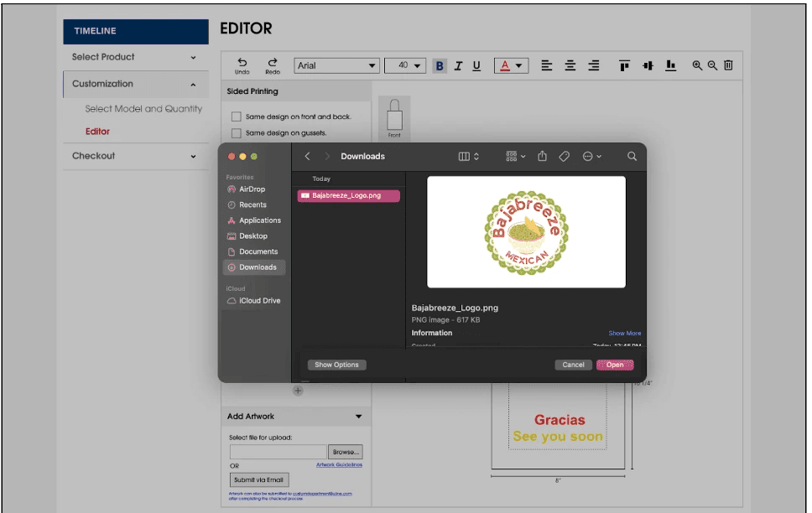Toggle bold formatting
This screenshot has height=513, width=812.
(440, 65)
